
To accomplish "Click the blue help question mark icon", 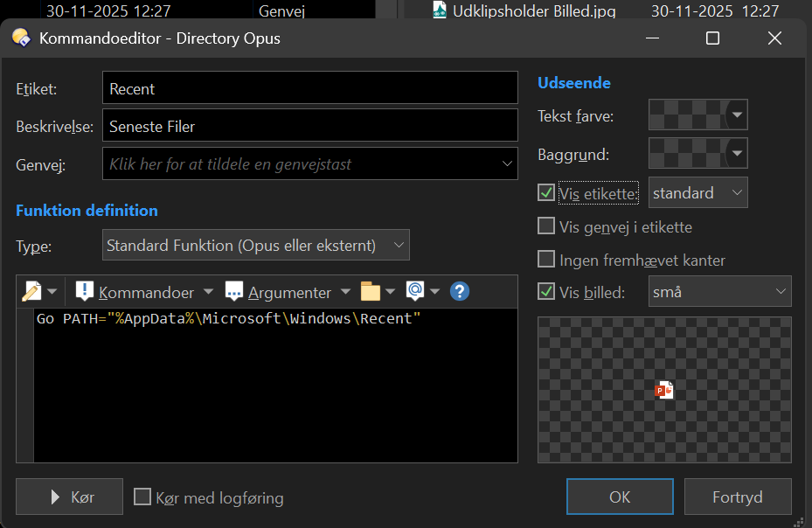I will point(460,292).
